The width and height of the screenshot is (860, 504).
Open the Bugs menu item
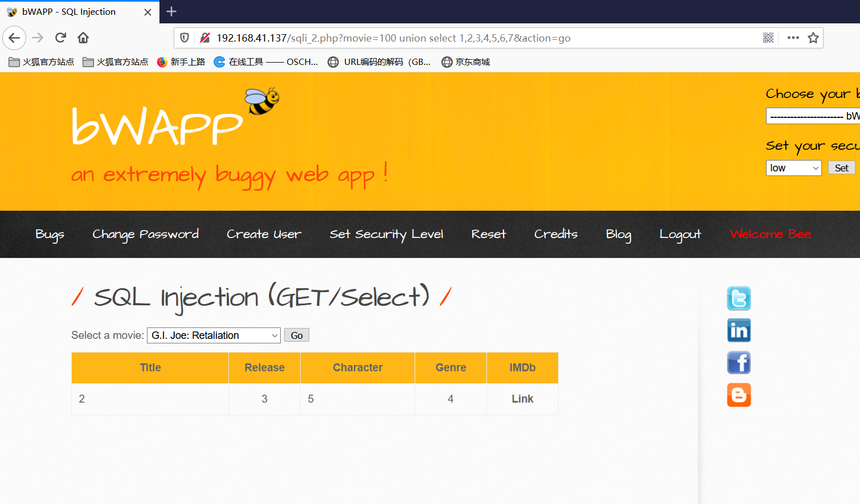pyautogui.click(x=50, y=235)
